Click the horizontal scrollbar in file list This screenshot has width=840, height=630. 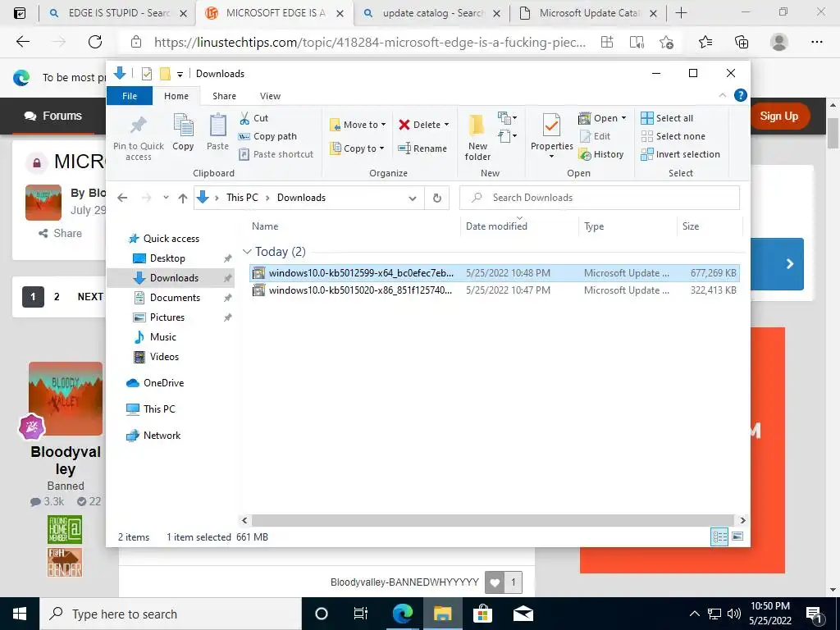[492, 520]
